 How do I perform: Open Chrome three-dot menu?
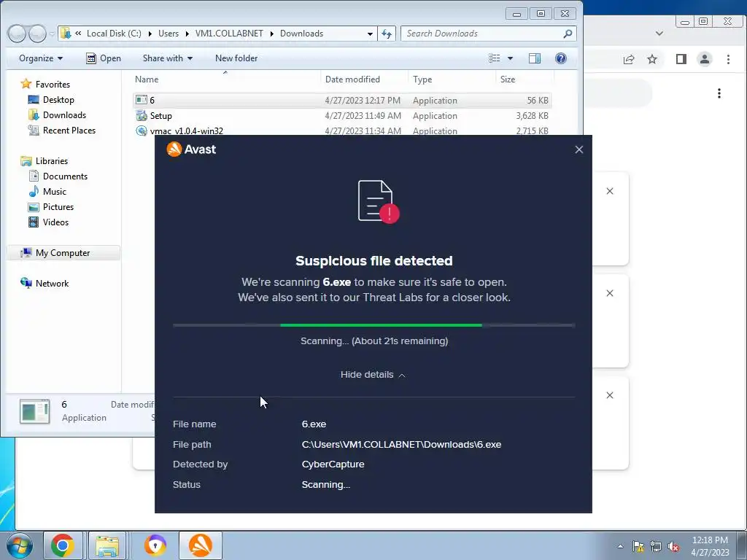pos(729,59)
